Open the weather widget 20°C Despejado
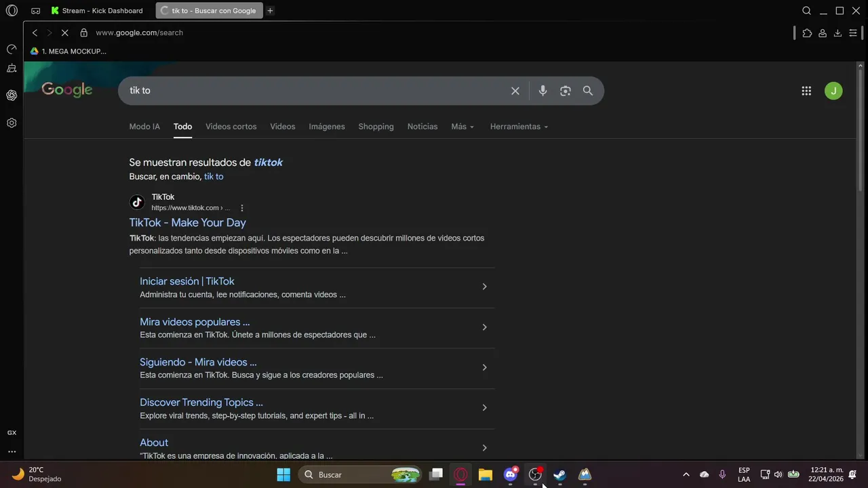The image size is (868, 488). pyautogui.click(x=37, y=474)
